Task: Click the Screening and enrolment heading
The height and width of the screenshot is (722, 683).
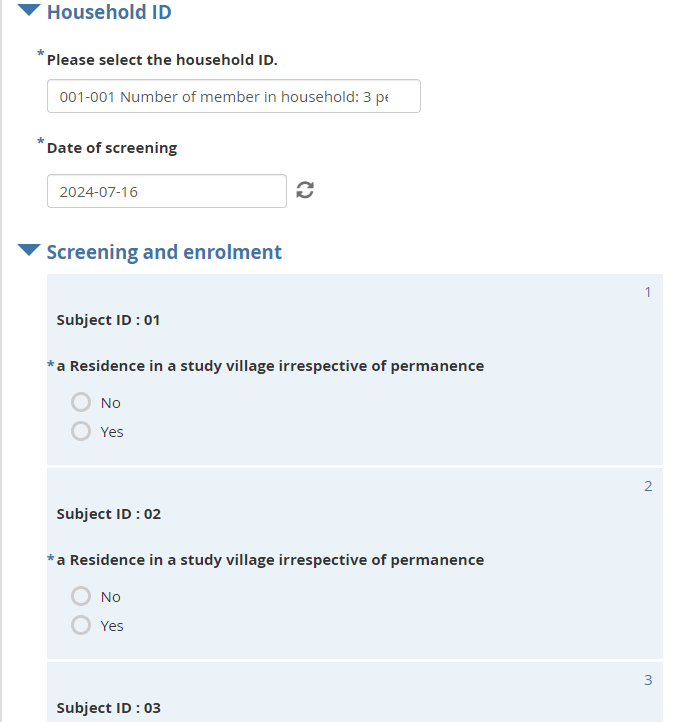Action: (164, 252)
